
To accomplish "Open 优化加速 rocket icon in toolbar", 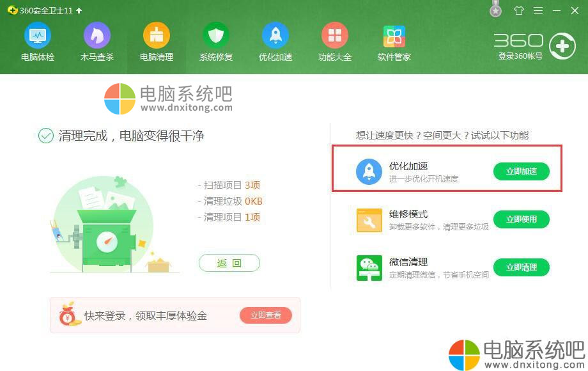I will coord(275,36).
